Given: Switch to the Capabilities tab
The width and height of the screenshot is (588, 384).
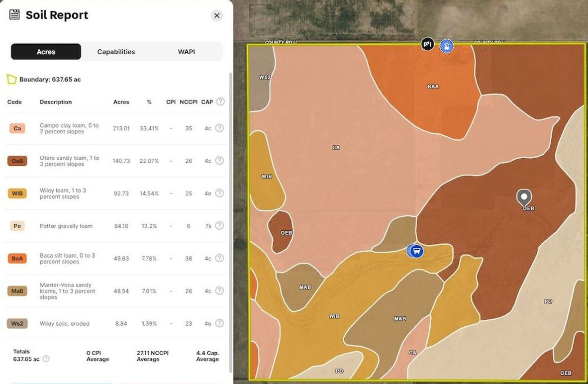Looking at the screenshot, I should point(115,51).
